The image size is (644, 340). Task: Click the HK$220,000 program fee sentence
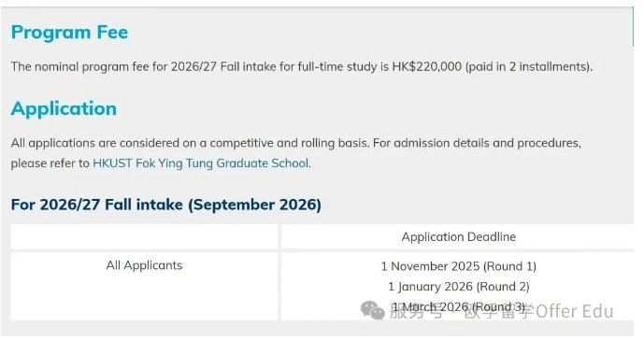302,66
